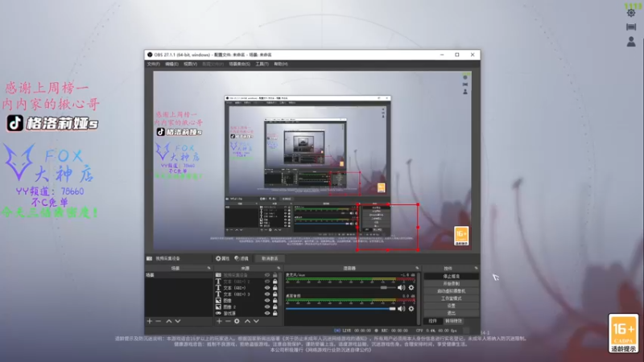Adjust the 桌面音频 volume slider
644x362 pixels.
point(341,309)
